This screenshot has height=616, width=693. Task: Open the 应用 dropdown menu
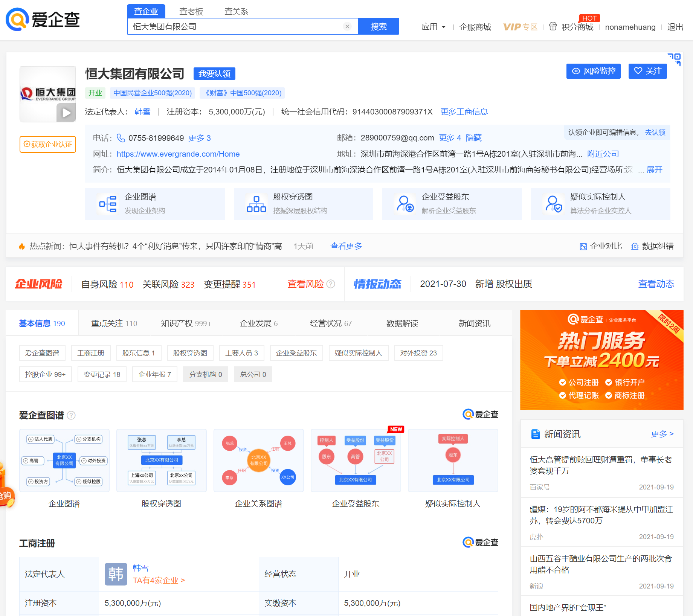click(x=434, y=27)
